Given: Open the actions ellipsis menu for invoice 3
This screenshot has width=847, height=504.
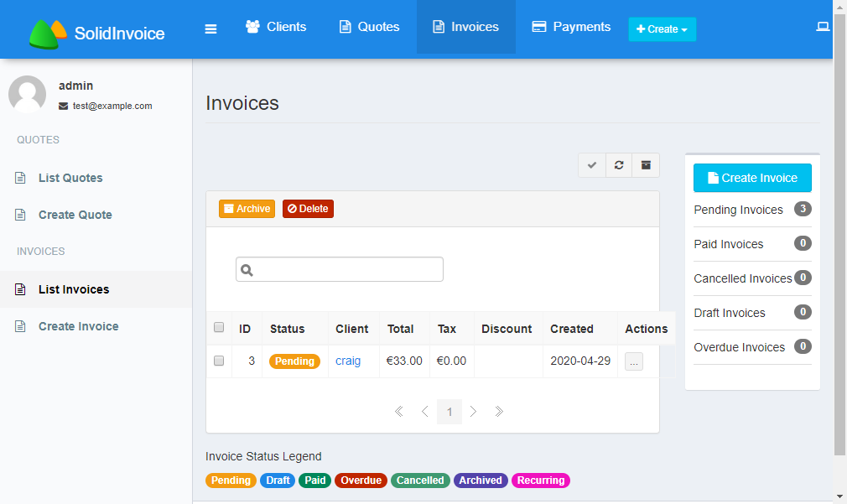Looking at the screenshot, I should 633,361.
